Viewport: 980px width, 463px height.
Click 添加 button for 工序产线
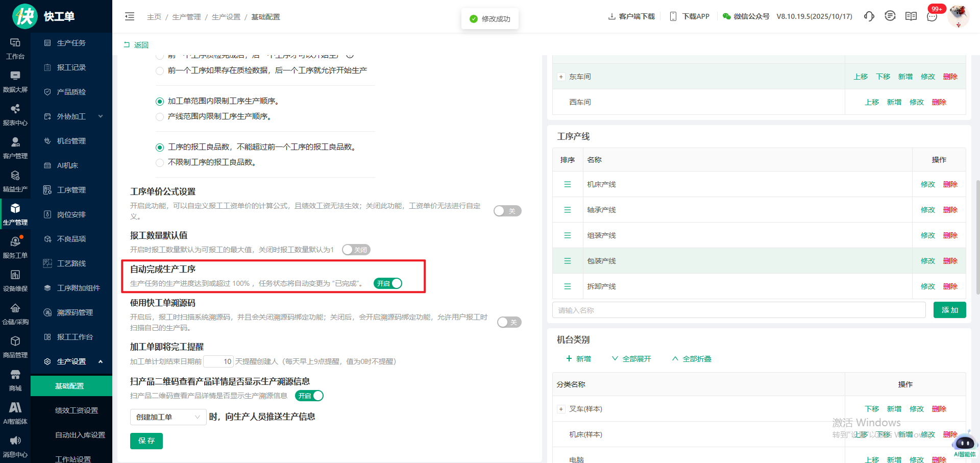point(949,310)
